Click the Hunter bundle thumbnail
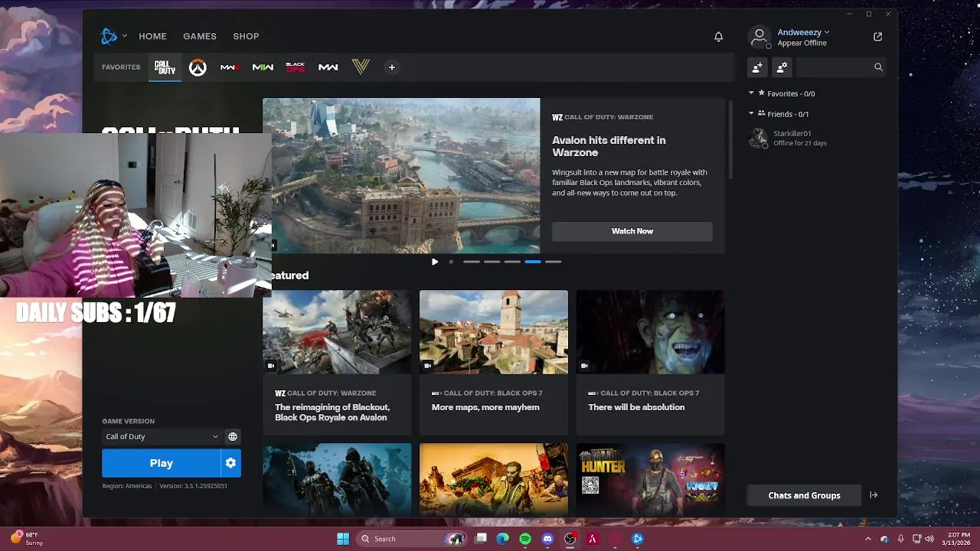Viewport: 980px width, 551px height. [x=650, y=478]
